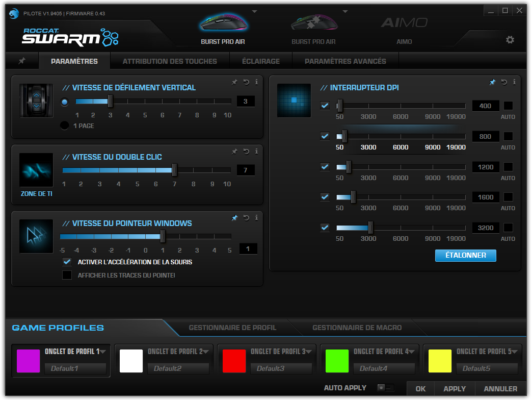This screenshot has width=532, height=400.
Task: Expand dropdown above first Burst Pro Air device
Action: (x=254, y=12)
